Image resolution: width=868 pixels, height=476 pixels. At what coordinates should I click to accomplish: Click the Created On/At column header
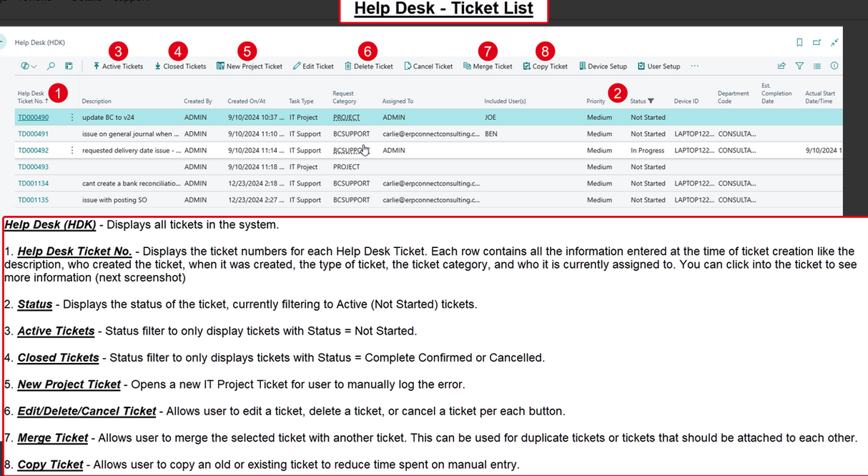tap(247, 101)
